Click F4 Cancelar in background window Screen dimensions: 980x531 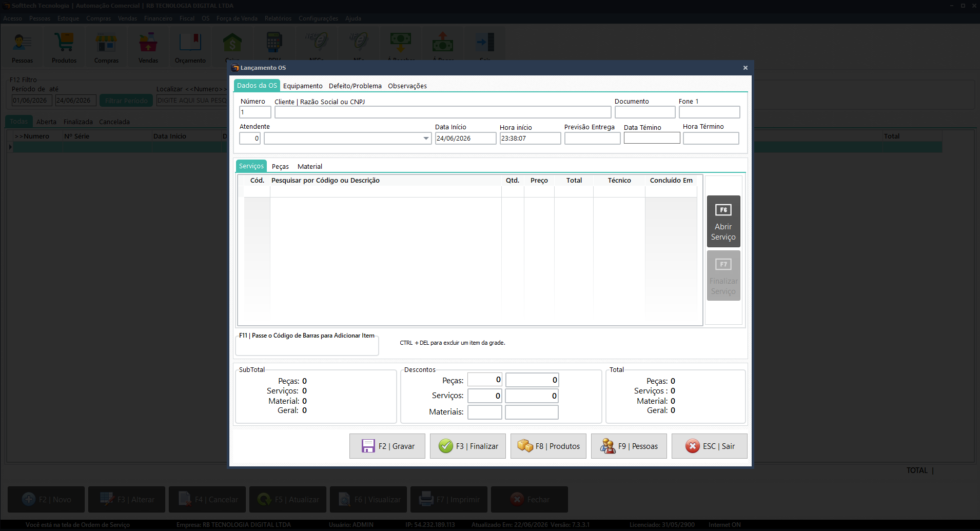(207, 499)
